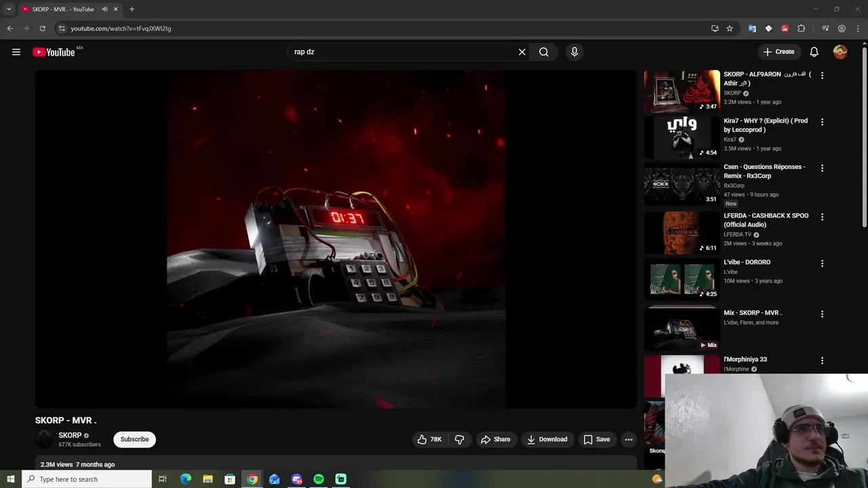The height and width of the screenshot is (488, 868).
Task: Save the video to a playlist
Action: coord(597,439)
